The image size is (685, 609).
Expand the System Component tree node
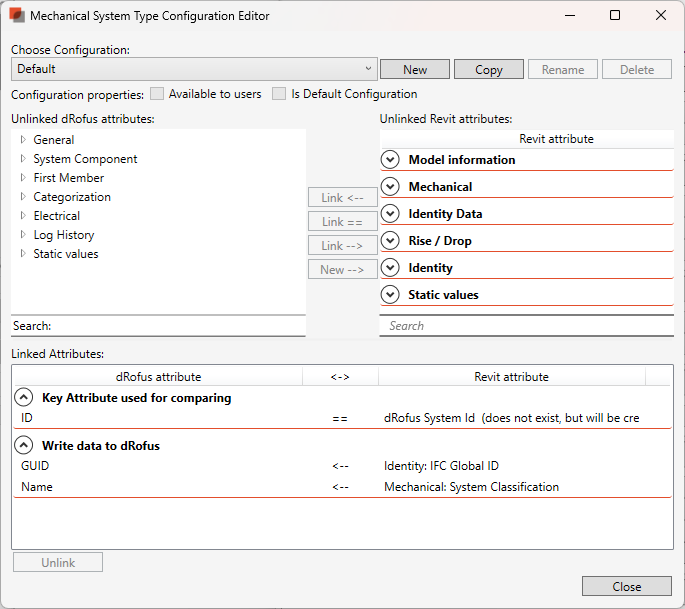(x=23, y=159)
